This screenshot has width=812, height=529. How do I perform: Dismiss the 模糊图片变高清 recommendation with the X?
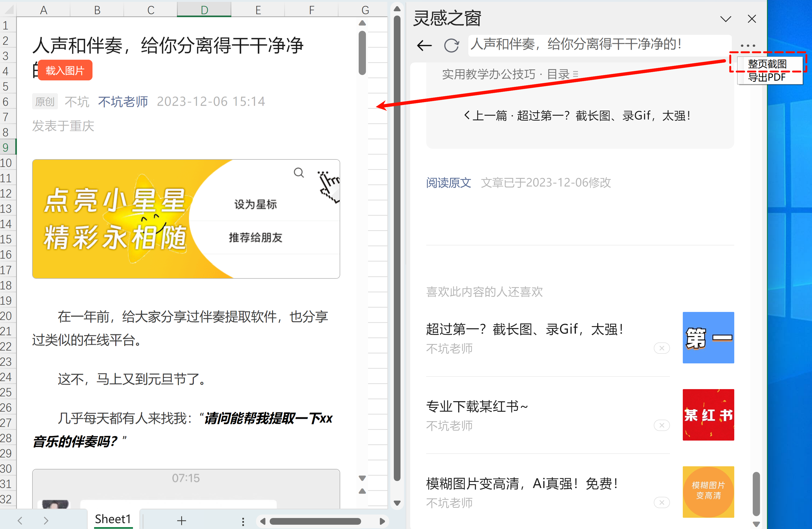pyautogui.click(x=662, y=502)
